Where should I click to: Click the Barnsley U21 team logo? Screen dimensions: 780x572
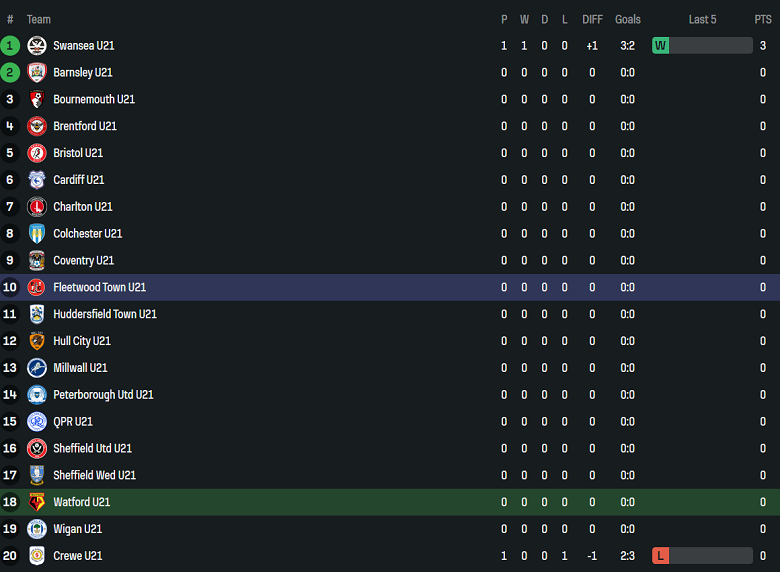coord(37,73)
